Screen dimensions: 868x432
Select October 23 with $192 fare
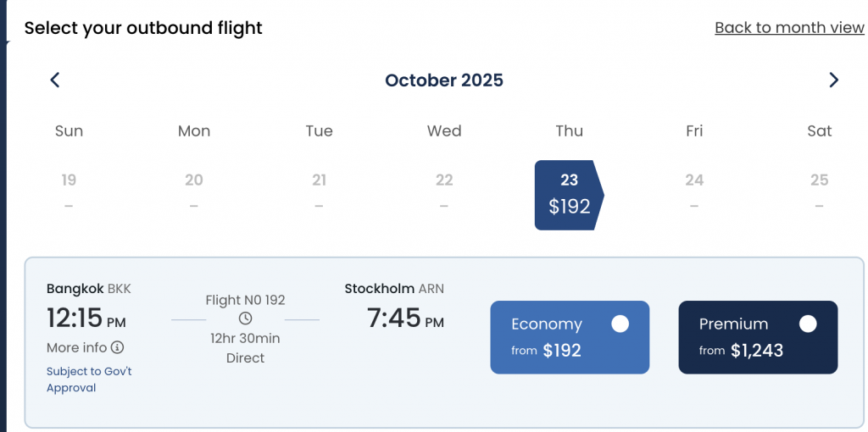click(x=569, y=196)
